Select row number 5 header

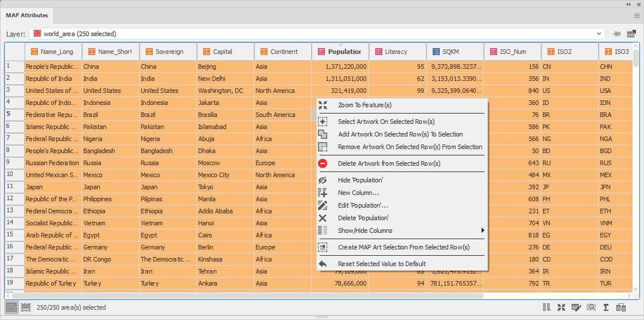pyautogui.click(x=15, y=115)
